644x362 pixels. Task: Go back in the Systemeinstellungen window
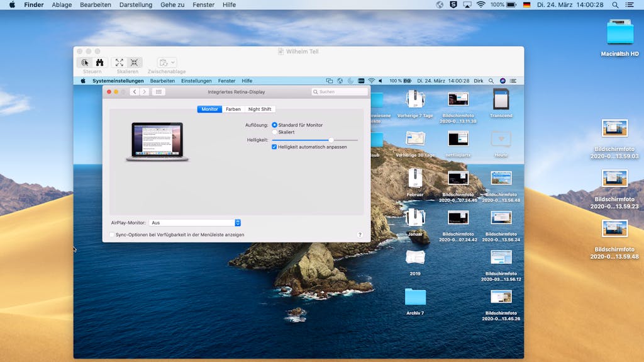pyautogui.click(x=135, y=92)
